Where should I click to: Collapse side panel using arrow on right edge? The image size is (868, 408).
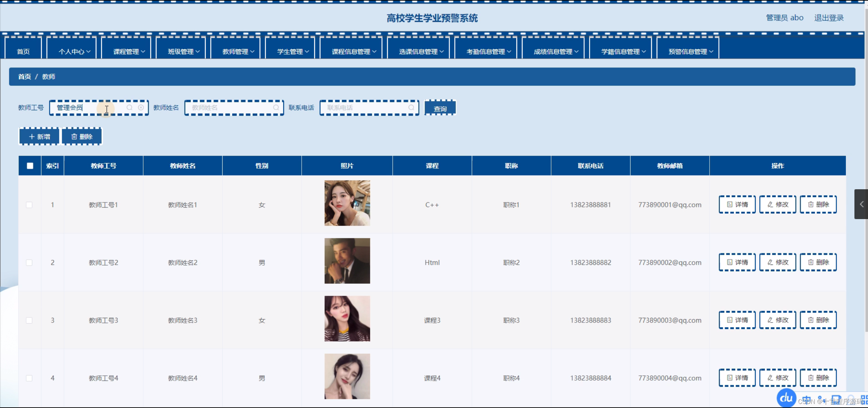(861, 204)
